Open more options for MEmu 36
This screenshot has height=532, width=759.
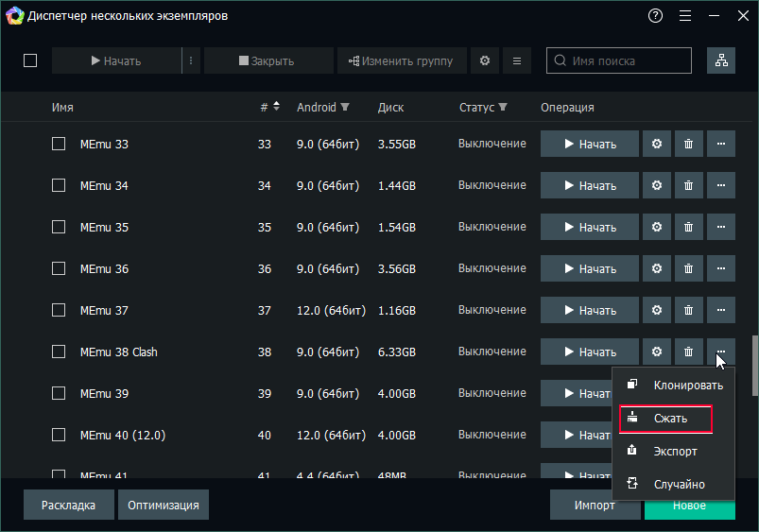tap(721, 268)
